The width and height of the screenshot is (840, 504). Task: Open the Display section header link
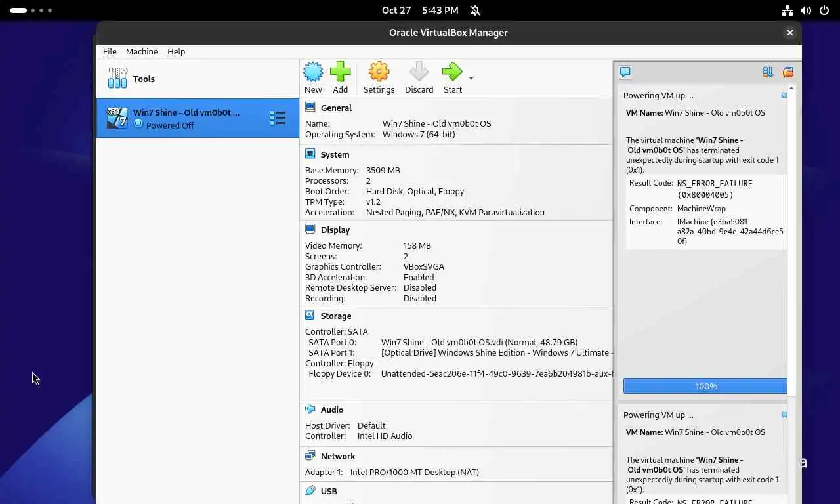click(335, 230)
